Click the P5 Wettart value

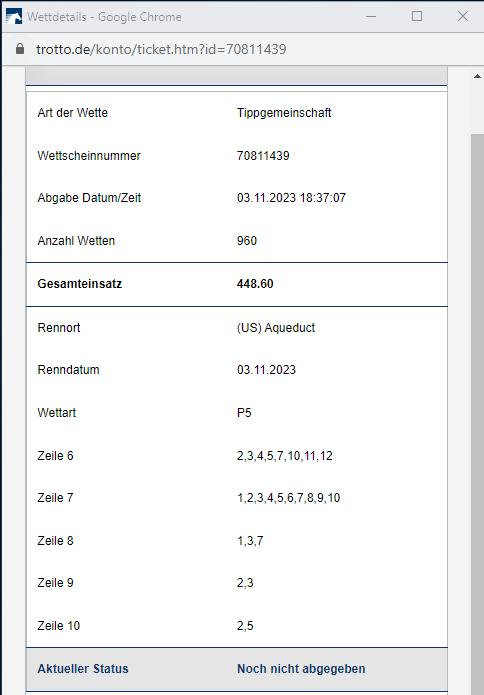pyautogui.click(x=244, y=413)
